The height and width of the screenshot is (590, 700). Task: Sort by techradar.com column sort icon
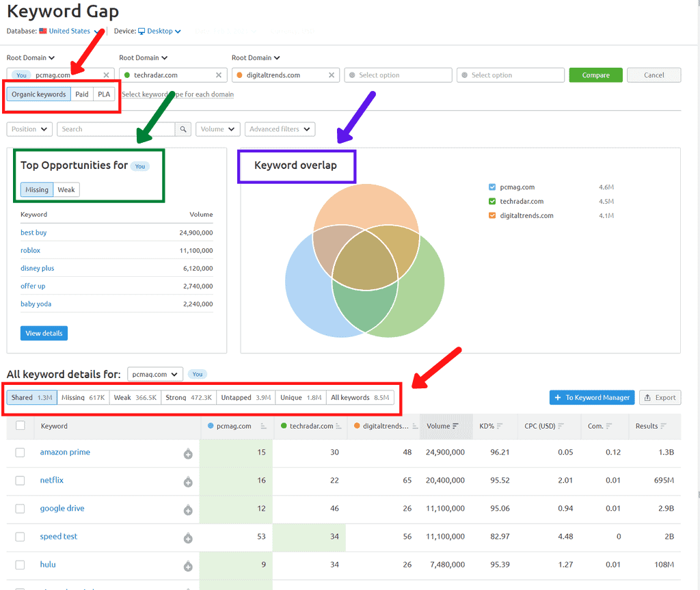pos(338,426)
